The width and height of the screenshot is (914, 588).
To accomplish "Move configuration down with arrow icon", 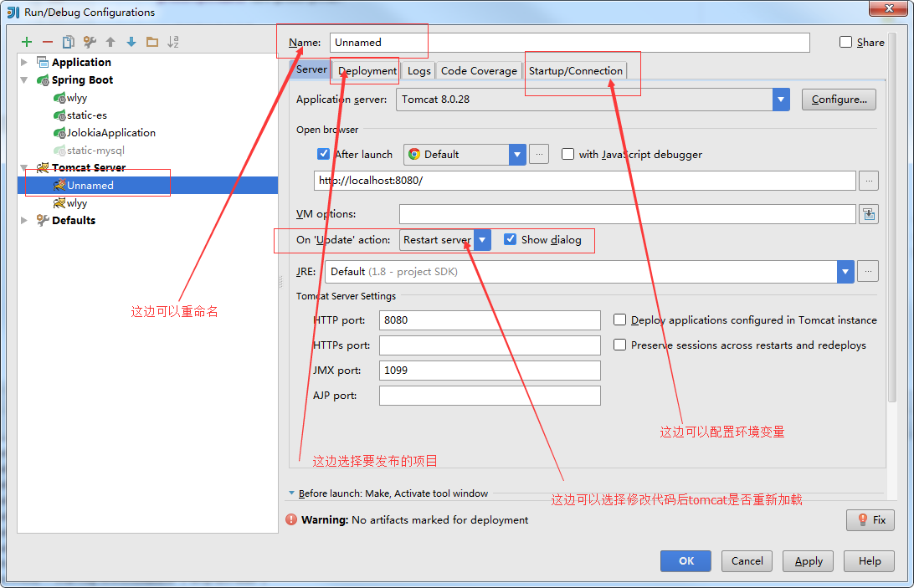I will click(x=131, y=42).
